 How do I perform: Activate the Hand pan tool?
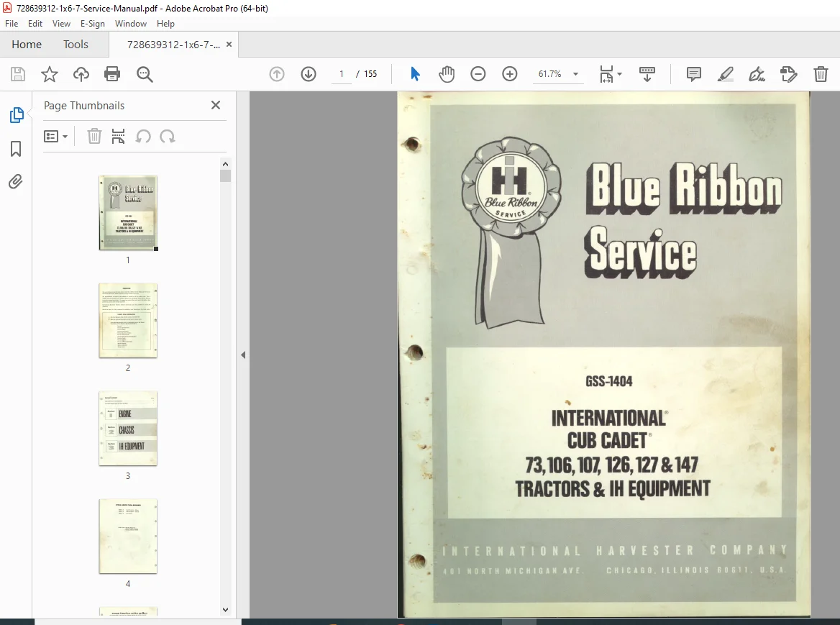pos(446,74)
